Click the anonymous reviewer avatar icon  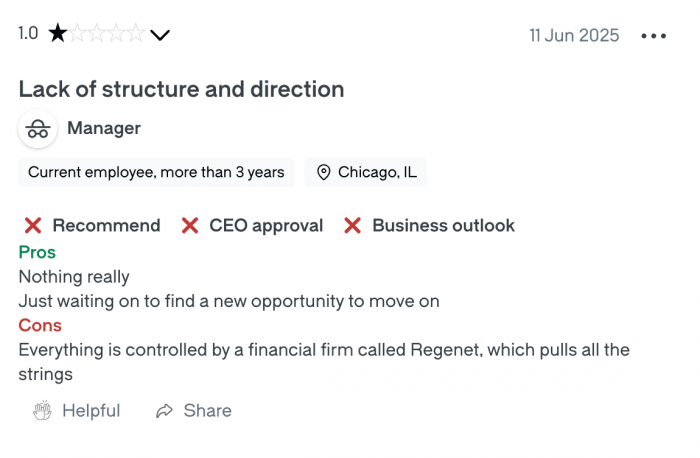[x=38, y=129]
